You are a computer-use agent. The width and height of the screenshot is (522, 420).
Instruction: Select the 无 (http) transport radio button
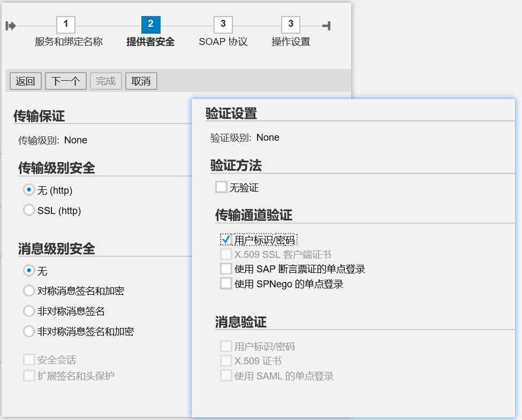(x=29, y=190)
